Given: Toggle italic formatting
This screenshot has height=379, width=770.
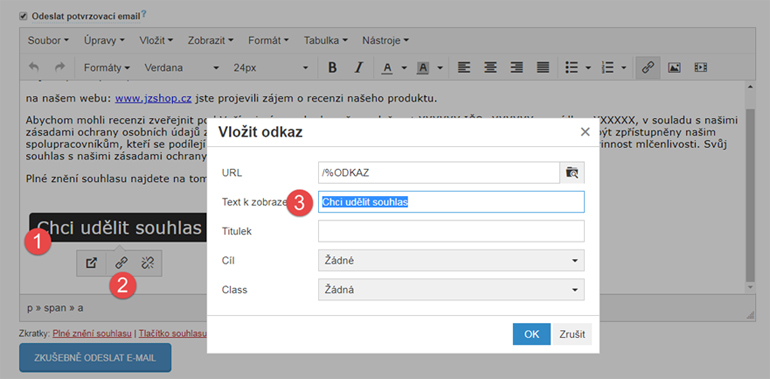Looking at the screenshot, I should 358,68.
